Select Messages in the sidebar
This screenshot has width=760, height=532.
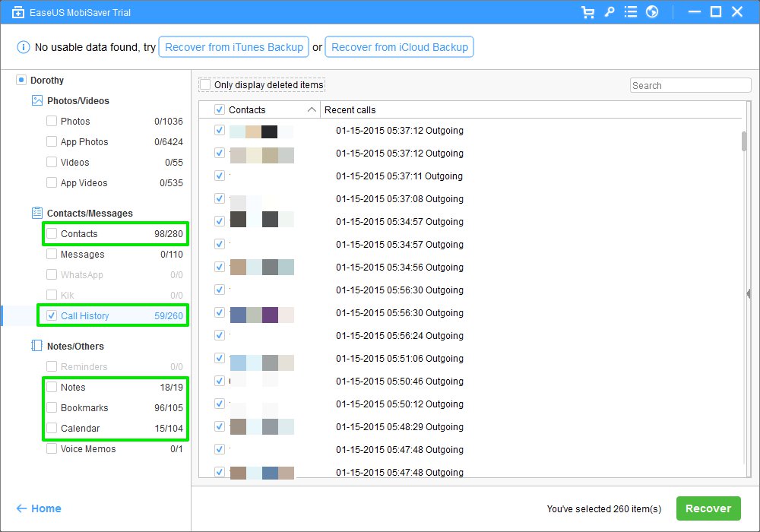tap(82, 255)
